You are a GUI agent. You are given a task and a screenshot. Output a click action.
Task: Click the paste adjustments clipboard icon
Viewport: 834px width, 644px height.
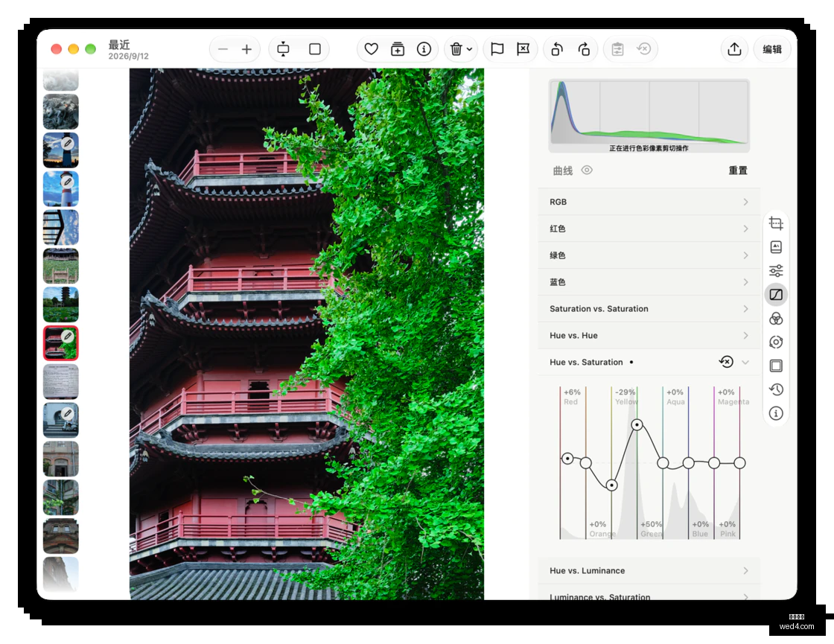click(x=617, y=49)
